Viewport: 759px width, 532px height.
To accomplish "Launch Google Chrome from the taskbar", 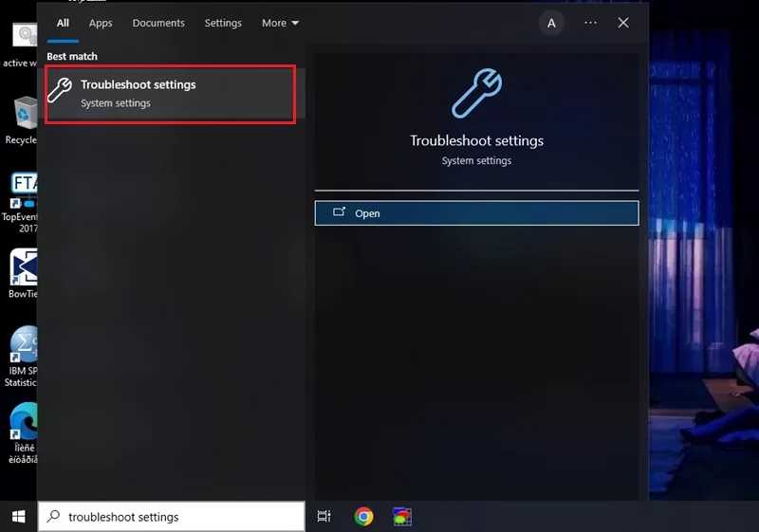I will (x=363, y=517).
